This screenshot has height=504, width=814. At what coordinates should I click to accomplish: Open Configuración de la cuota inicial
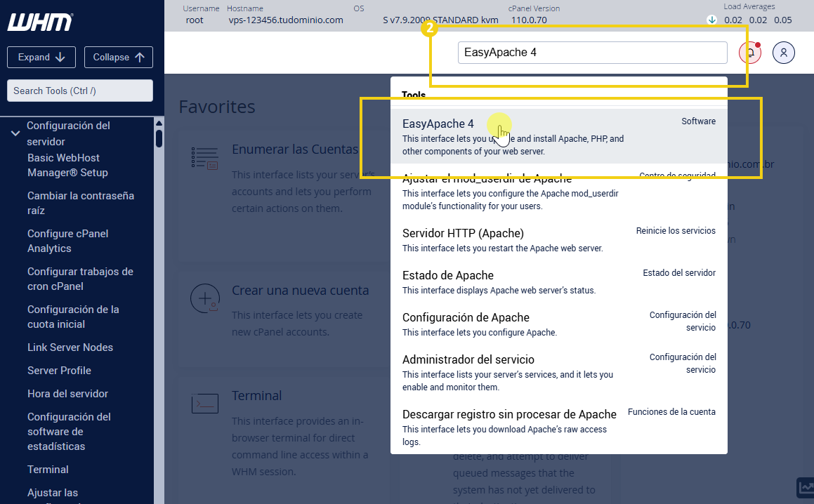click(73, 317)
